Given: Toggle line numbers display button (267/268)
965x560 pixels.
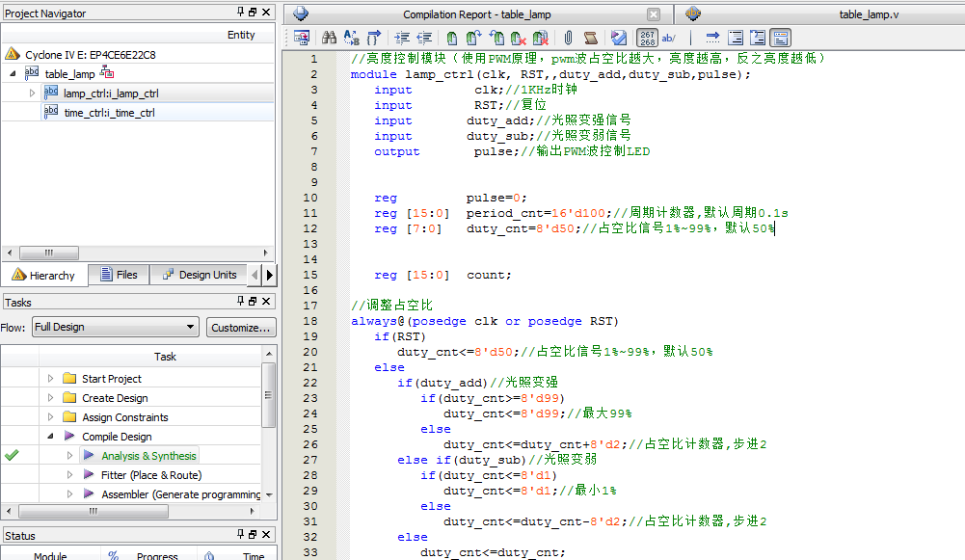Looking at the screenshot, I should point(647,39).
